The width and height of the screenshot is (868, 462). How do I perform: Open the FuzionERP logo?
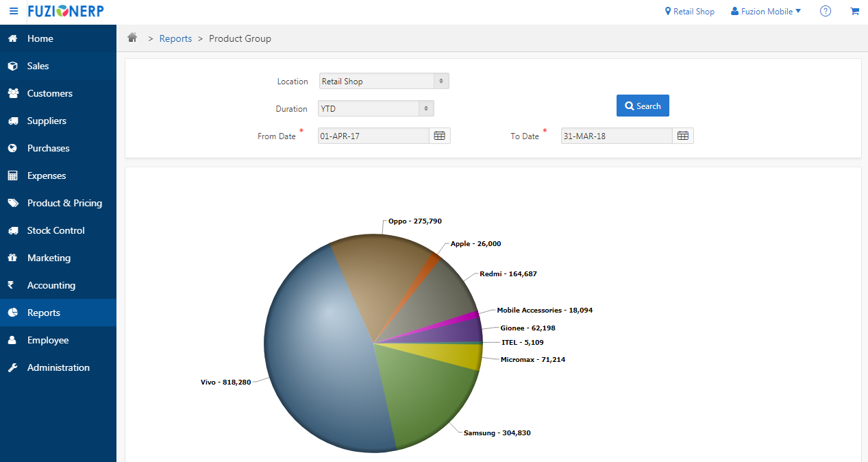pyautogui.click(x=66, y=12)
